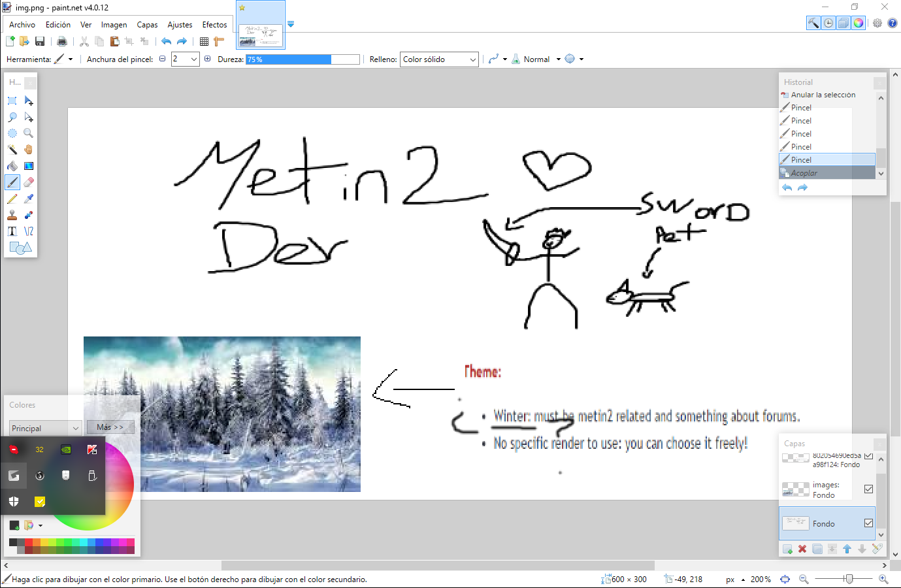This screenshot has width=901, height=588.
Task: Toggle the History window button
Action: point(828,23)
